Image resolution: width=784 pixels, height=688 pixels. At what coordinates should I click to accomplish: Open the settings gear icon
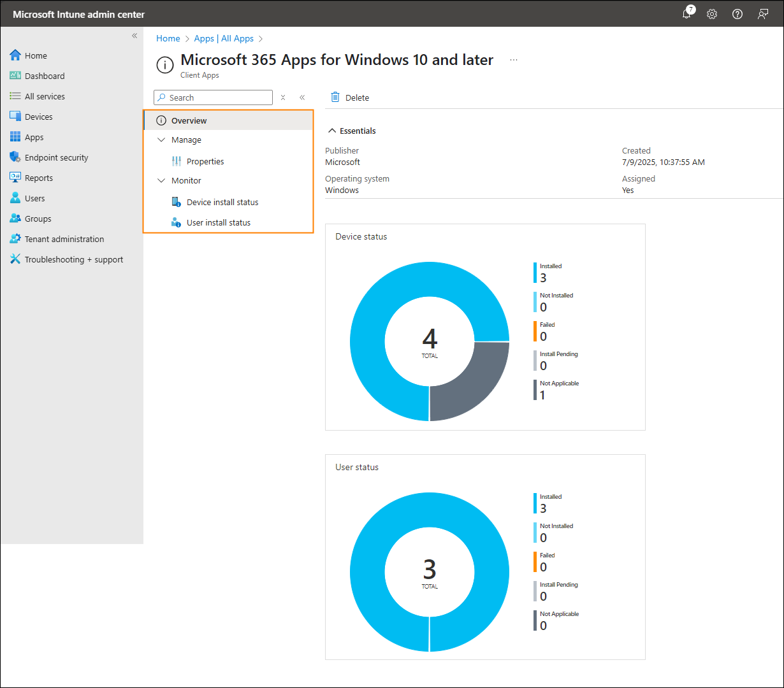tap(712, 14)
